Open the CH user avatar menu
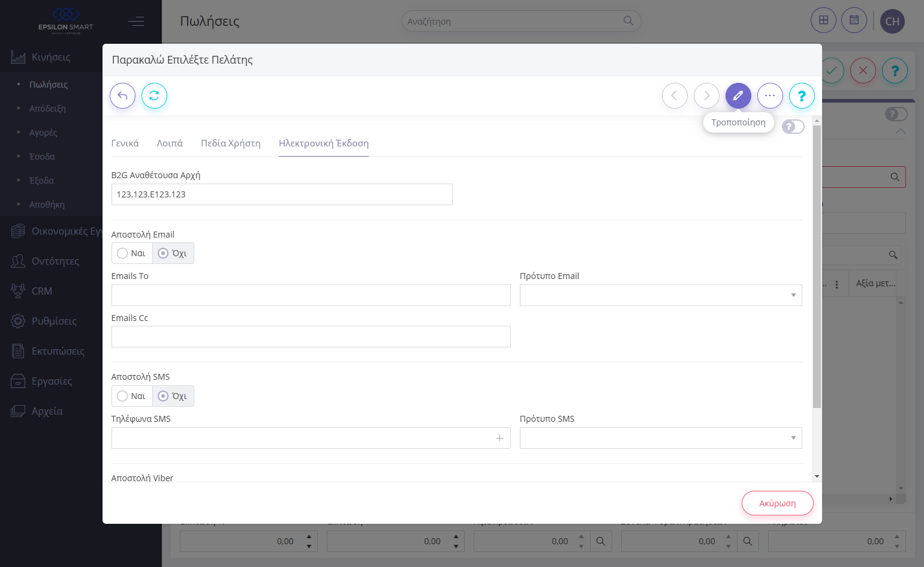Viewport: 924px width, 567px height. tap(892, 21)
